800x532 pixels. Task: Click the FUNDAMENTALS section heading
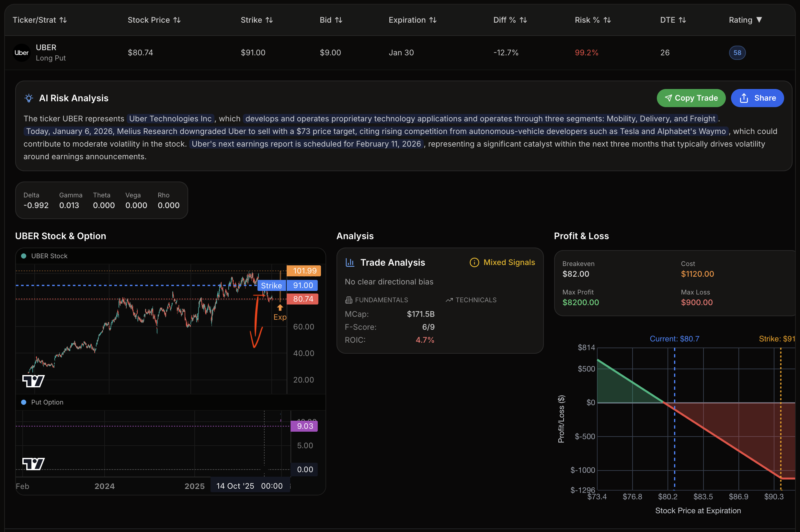click(x=381, y=300)
